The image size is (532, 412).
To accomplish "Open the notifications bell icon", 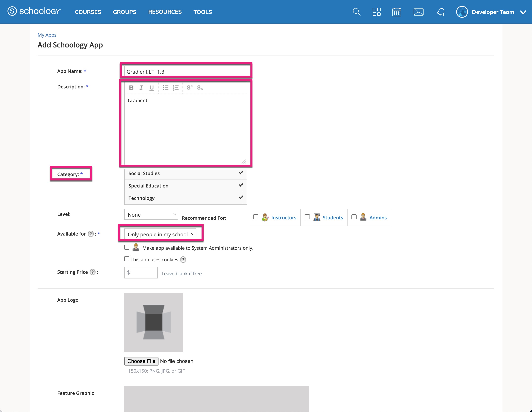I will click(440, 12).
